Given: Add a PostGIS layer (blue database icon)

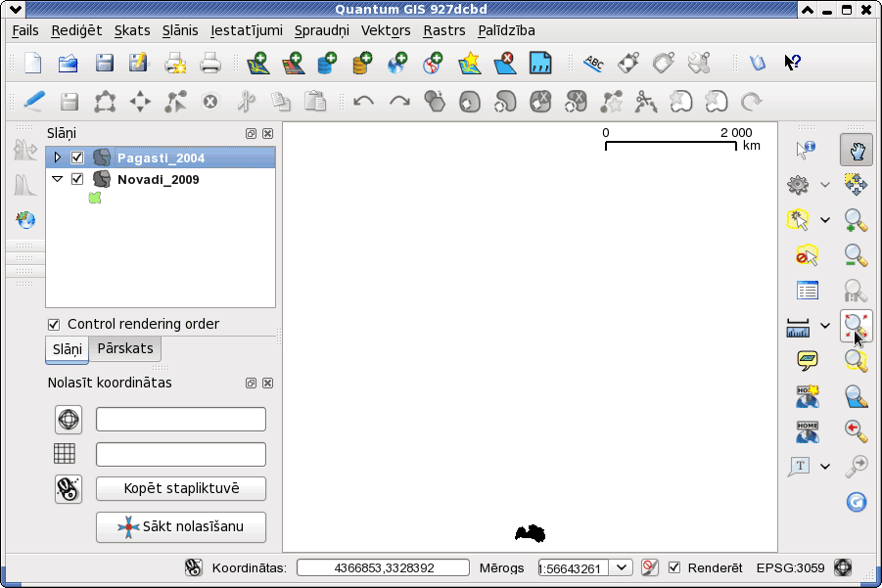Looking at the screenshot, I should pyautogui.click(x=327, y=63).
